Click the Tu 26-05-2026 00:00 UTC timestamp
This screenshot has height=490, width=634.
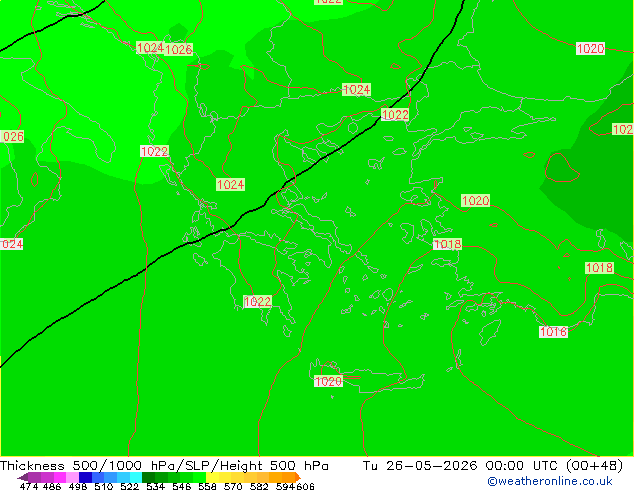(492, 466)
